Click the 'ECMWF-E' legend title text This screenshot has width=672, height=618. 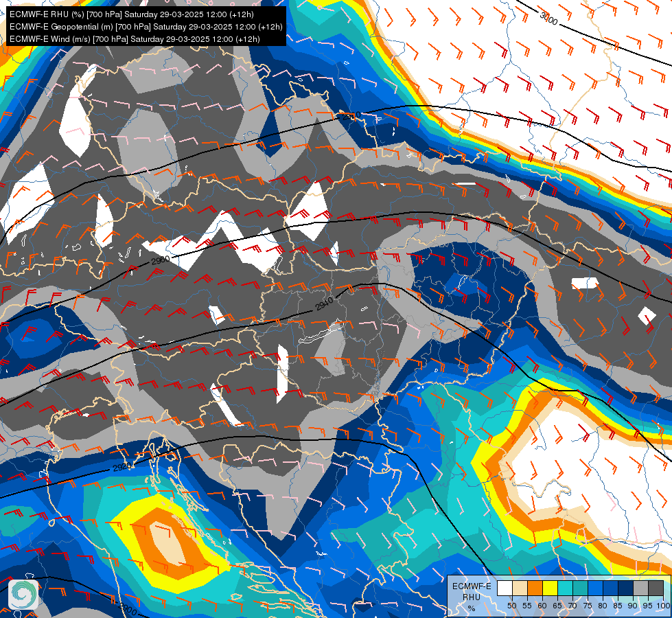[472, 586]
